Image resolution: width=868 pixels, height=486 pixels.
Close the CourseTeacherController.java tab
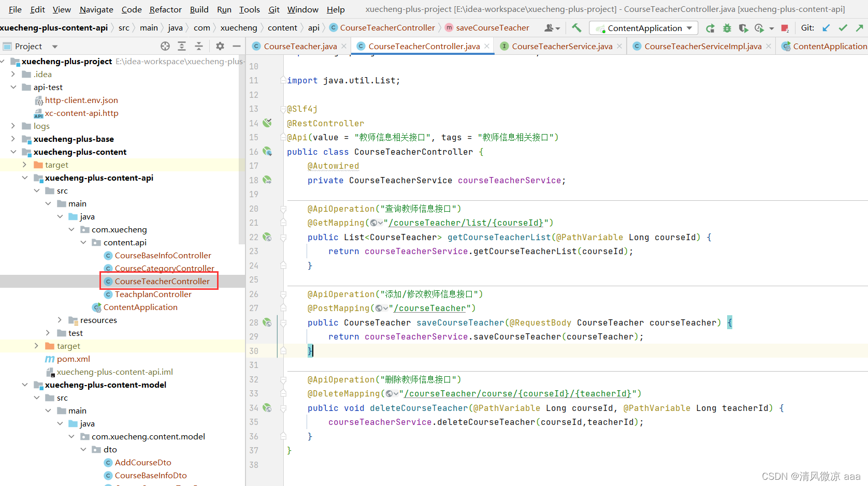[487, 46]
